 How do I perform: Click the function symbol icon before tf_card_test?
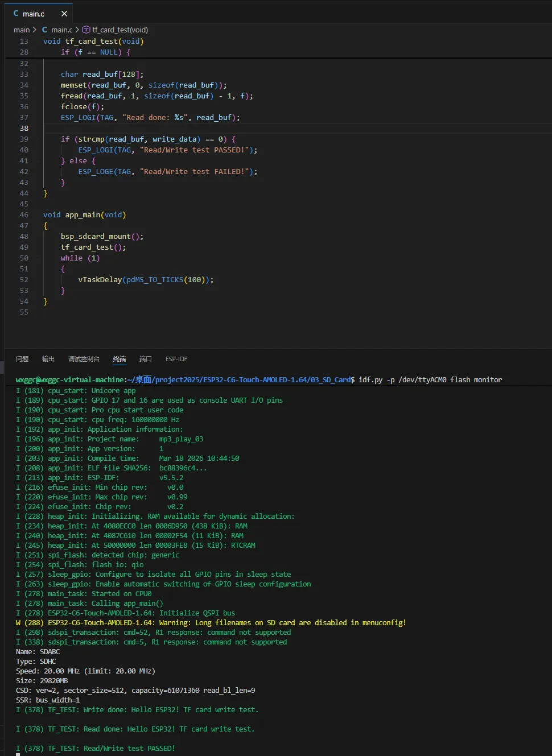tap(86, 30)
